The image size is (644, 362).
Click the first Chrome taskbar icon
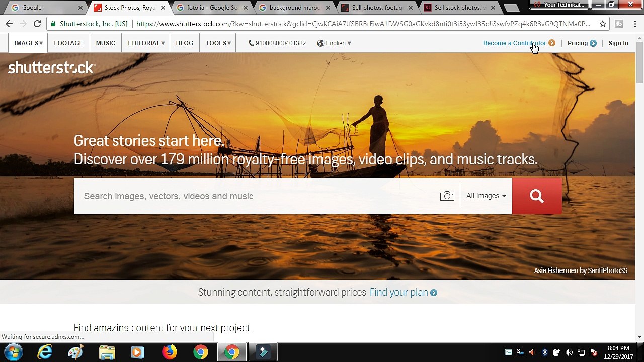(201, 352)
